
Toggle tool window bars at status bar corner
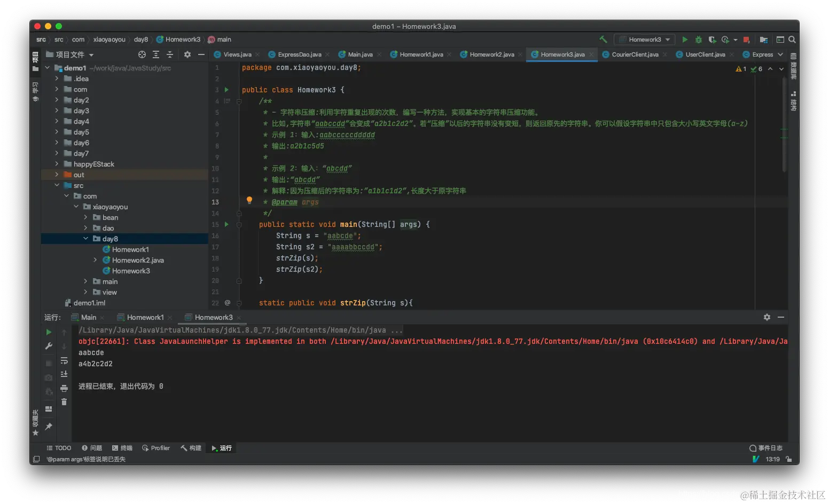pyautogui.click(x=36, y=459)
